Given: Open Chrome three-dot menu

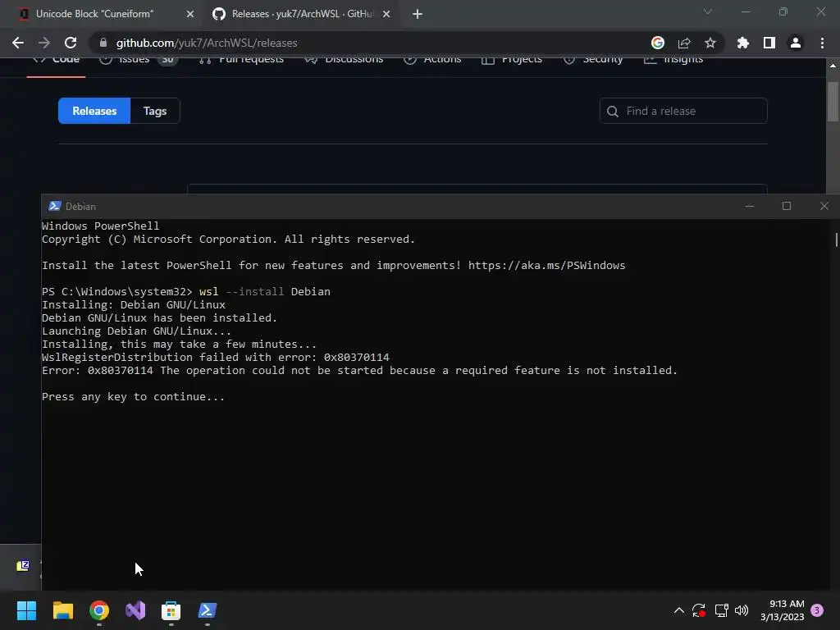Looking at the screenshot, I should coord(822,43).
